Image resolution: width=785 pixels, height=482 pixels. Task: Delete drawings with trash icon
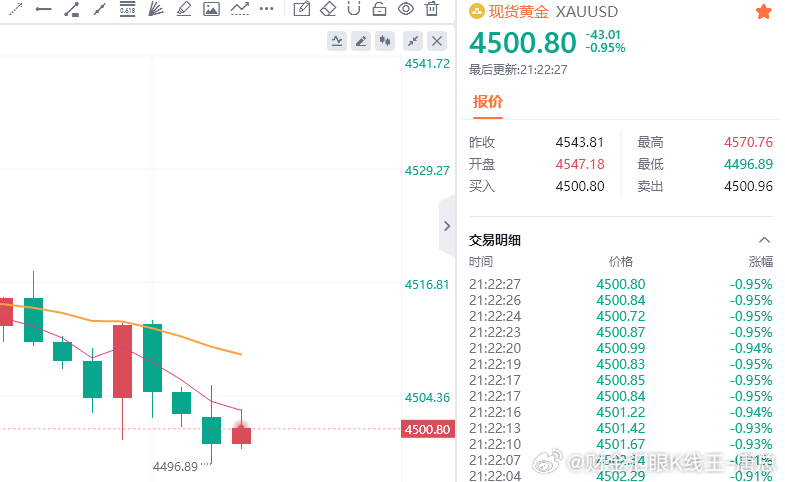[432, 9]
